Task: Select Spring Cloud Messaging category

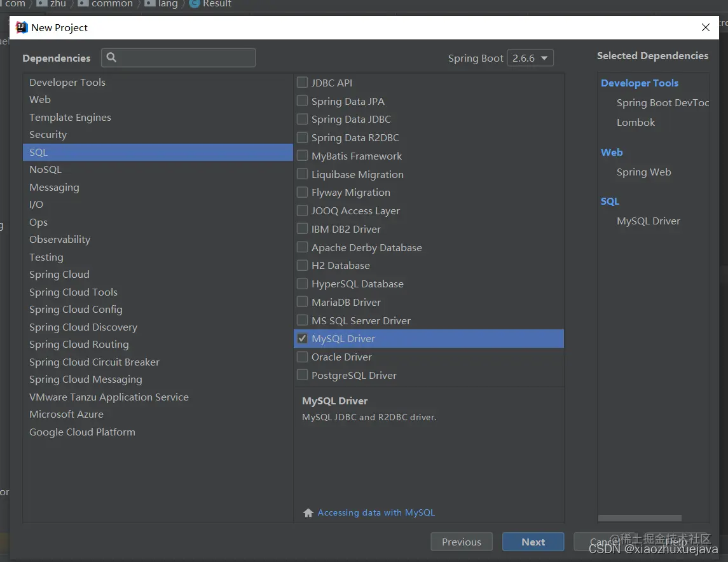Action: pos(158,379)
